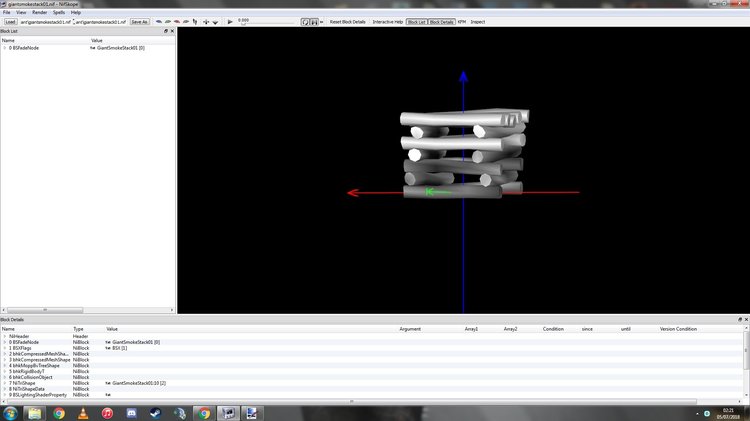Float the Block Details panel
The width and height of the screenshot is (750, 421).
[x=740, y=319]
